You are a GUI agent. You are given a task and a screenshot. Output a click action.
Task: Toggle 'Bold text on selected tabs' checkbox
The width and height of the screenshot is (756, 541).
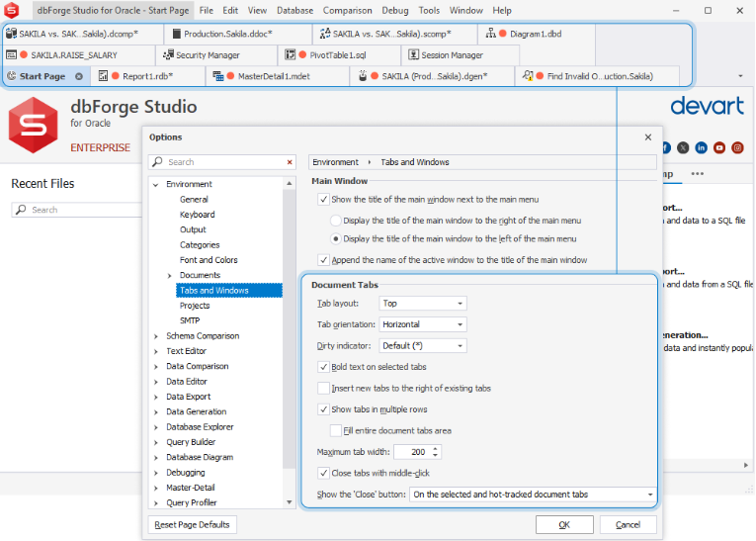pyautogui.click(x=324, y=367)
